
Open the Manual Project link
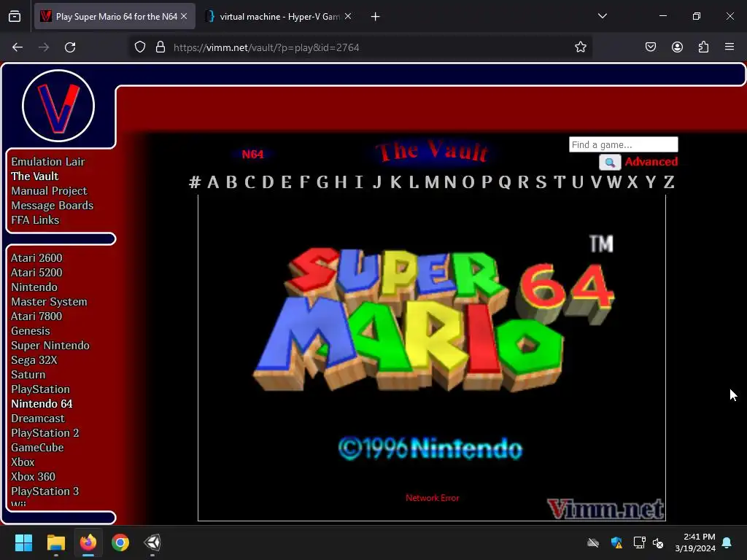[49, 191]
